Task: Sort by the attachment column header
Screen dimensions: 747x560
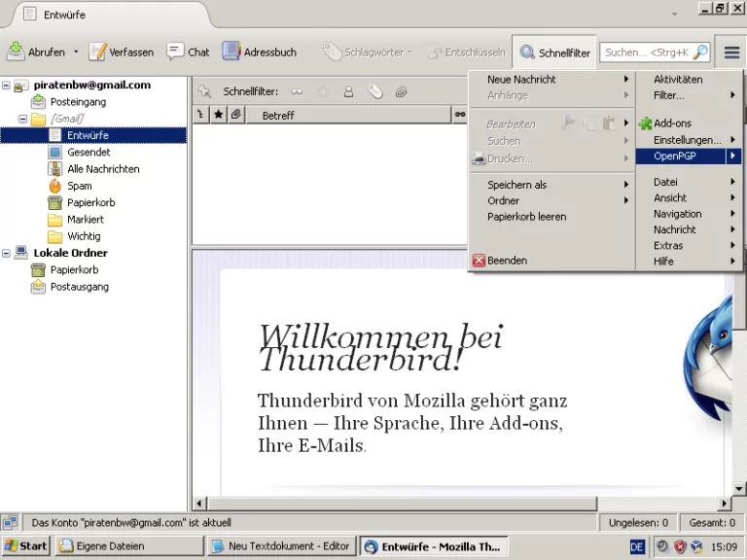Action: pyautogui.click(x=236, y=115)
